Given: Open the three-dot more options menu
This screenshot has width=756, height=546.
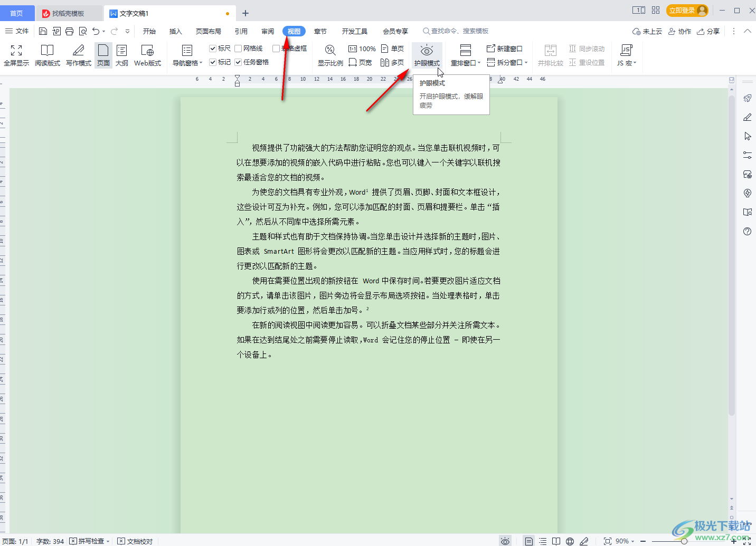Looking at the screenshot, I should 733,31.
